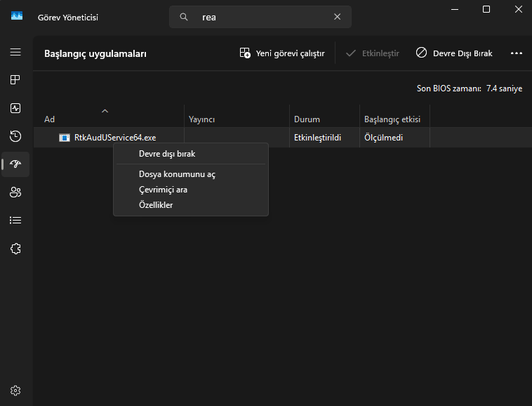Choose 'Dosya konumunu aç' menu entry

click(191, 174)
